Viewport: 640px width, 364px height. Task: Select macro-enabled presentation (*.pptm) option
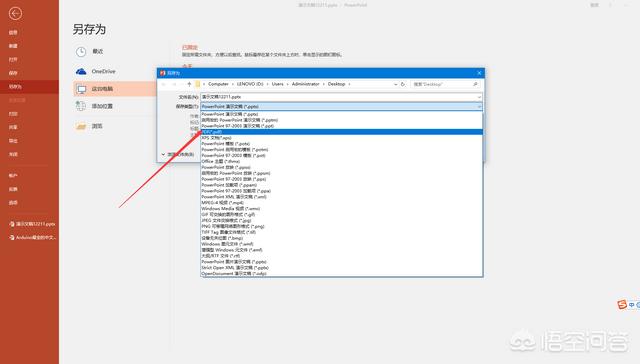pos(342,120)
